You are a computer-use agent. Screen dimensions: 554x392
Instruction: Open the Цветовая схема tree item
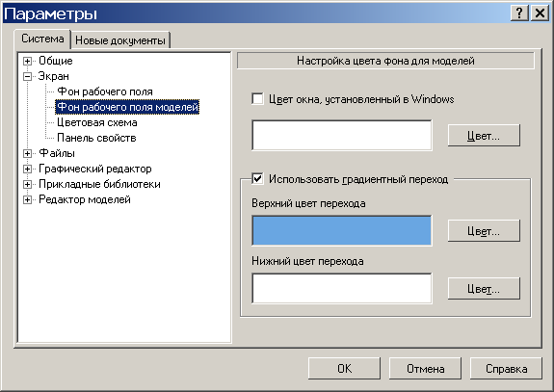[x=97, y=122]
